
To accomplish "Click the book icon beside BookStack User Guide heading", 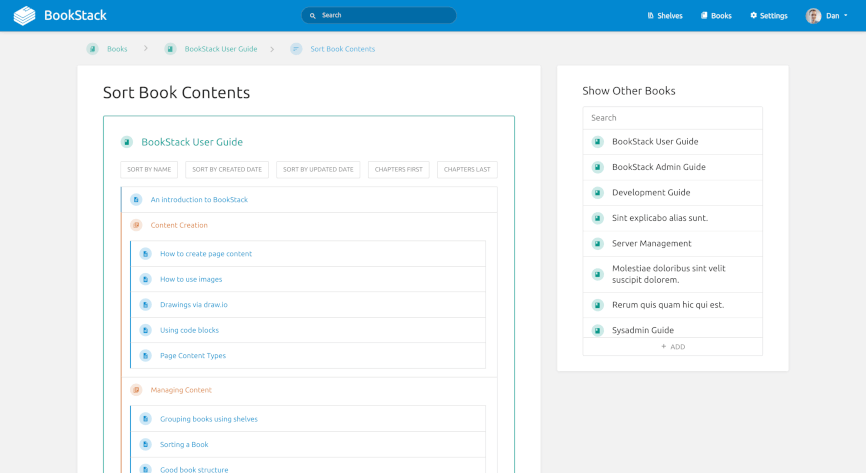I will (126, 142).
